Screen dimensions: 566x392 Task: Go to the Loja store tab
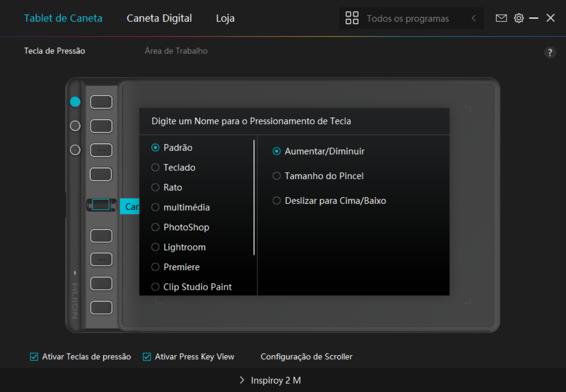pyautogui.click(x=225, y=18)
